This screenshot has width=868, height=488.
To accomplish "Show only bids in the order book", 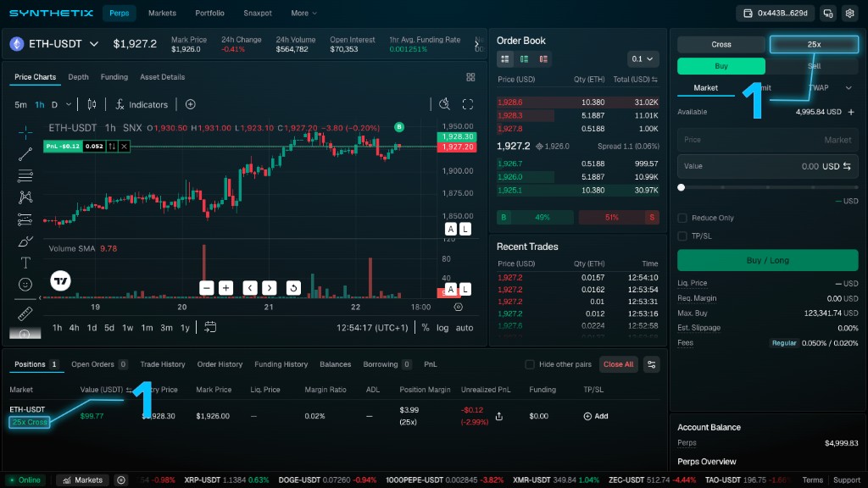I will click(524, 58).
